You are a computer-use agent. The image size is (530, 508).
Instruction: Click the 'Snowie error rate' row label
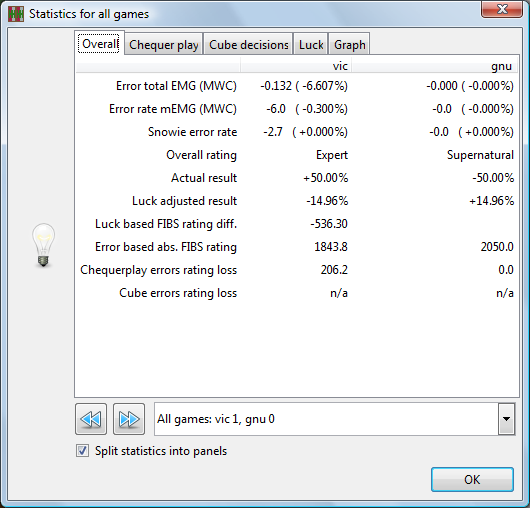[193, 132]
